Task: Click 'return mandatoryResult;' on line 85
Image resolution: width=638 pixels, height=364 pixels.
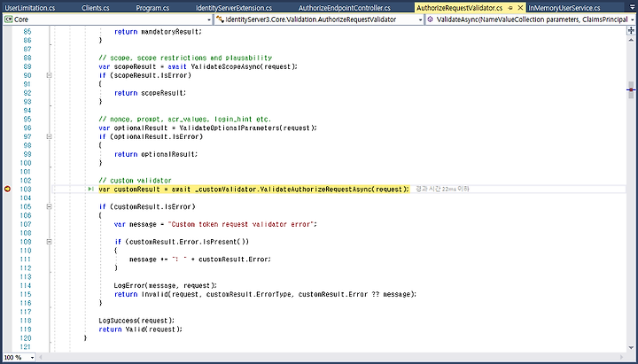Action: [158, 32]
